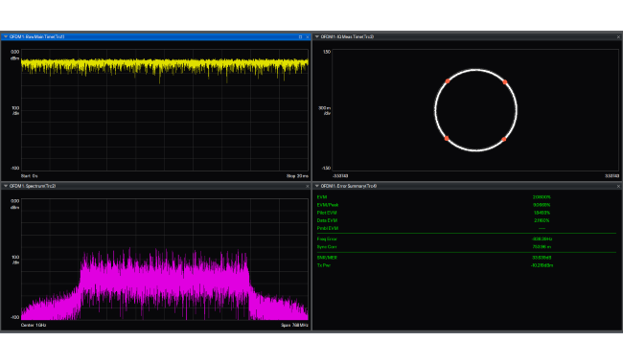
Task: Close the IQ Meas Time panel
Action: (x=618, y=37)
